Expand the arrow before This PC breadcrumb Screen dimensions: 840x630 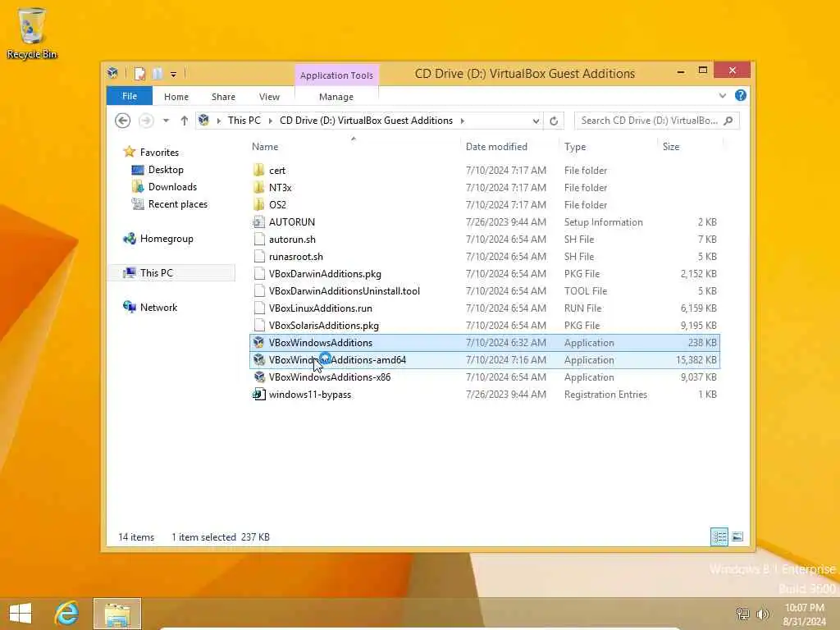pos(218,121)
